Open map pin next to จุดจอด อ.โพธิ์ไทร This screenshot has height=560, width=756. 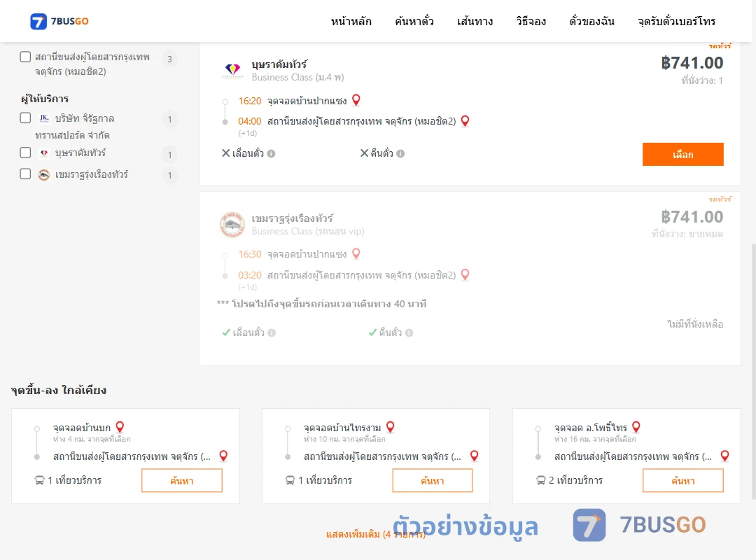coord(636,427)
